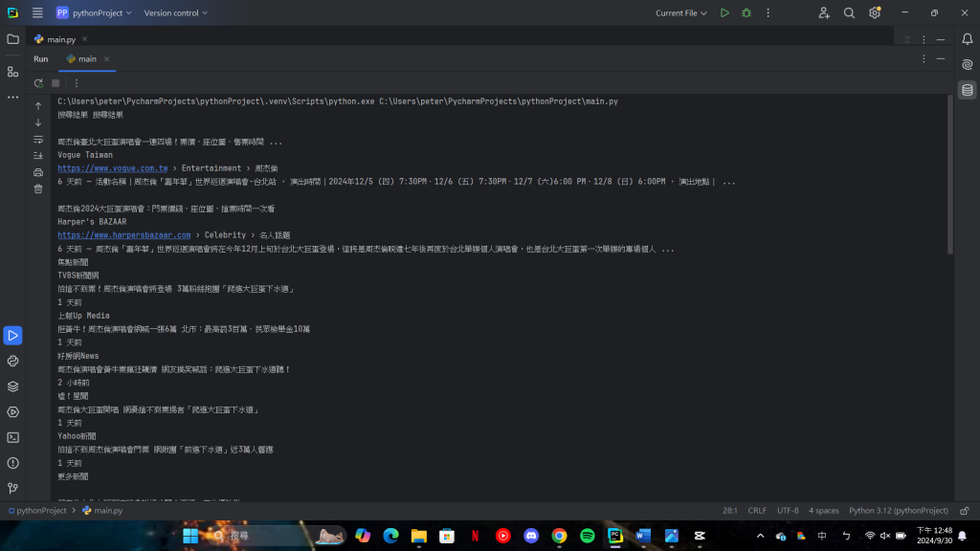Click the taskbar search box

277,536
